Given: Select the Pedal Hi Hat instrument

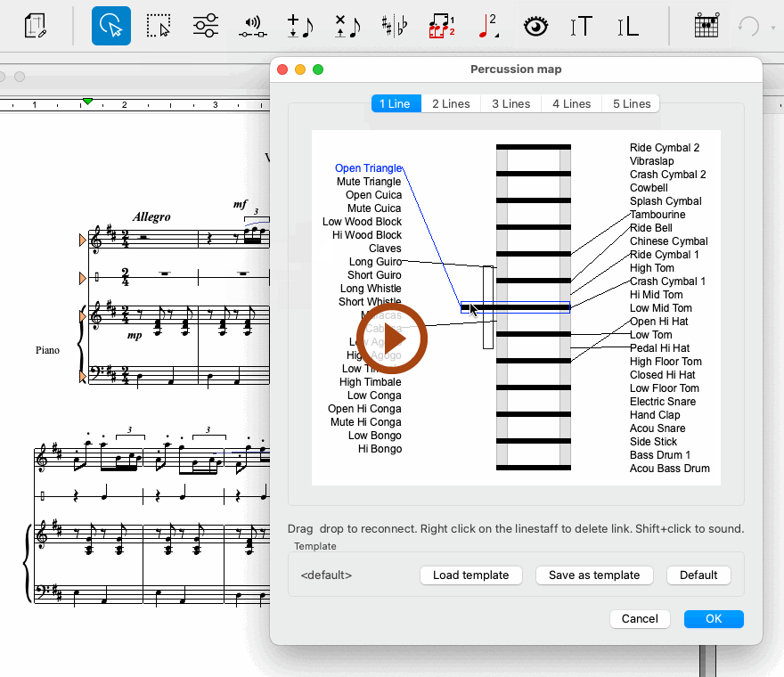Looking at the screenshot, I should 659,348.
